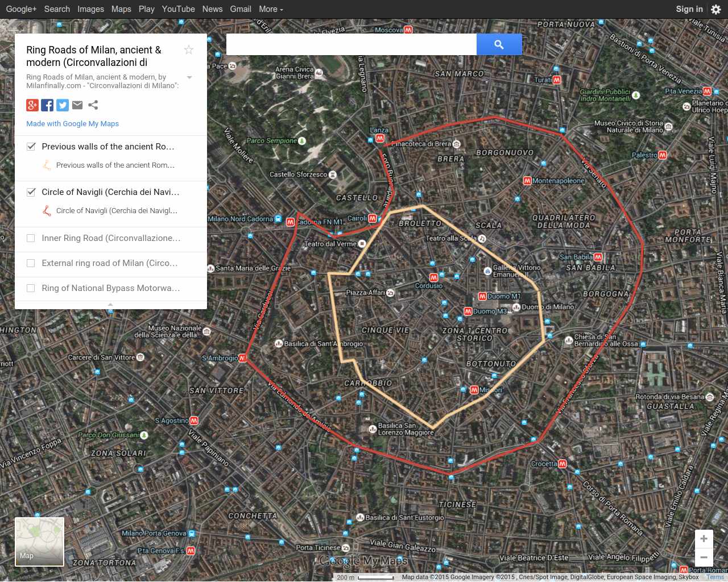Image resolution: width=728 pixels, height=582 pixels.
Task: Expand the map description dropdown arrow
Action: 189,77
